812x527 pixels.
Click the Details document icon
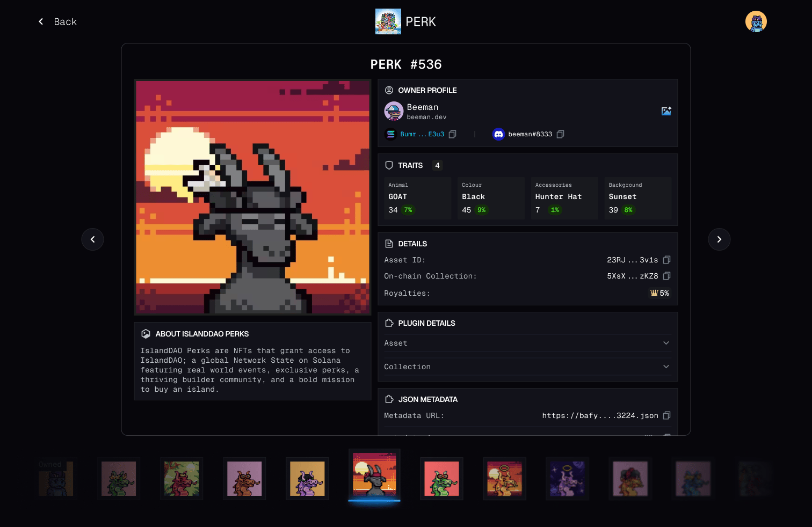tap(389, 244)
